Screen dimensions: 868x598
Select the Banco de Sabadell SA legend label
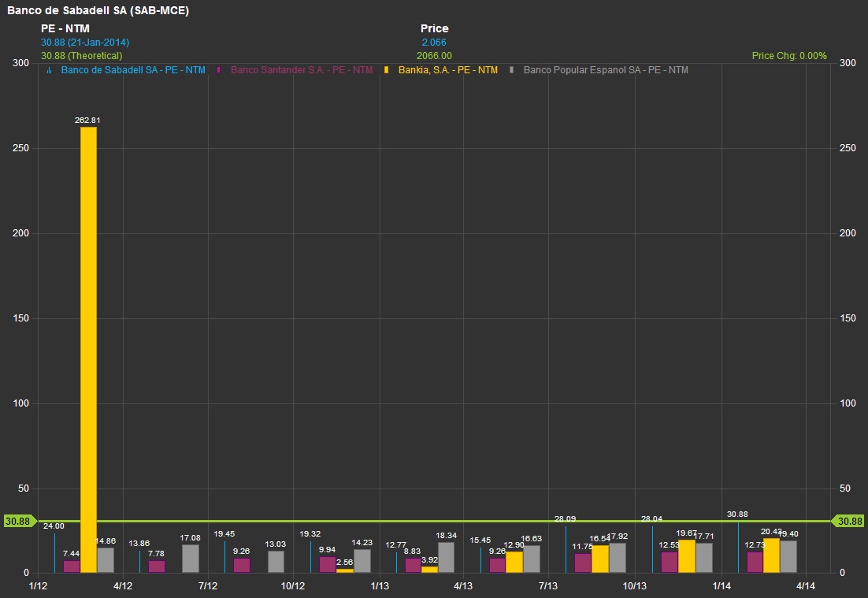point(132,70)
